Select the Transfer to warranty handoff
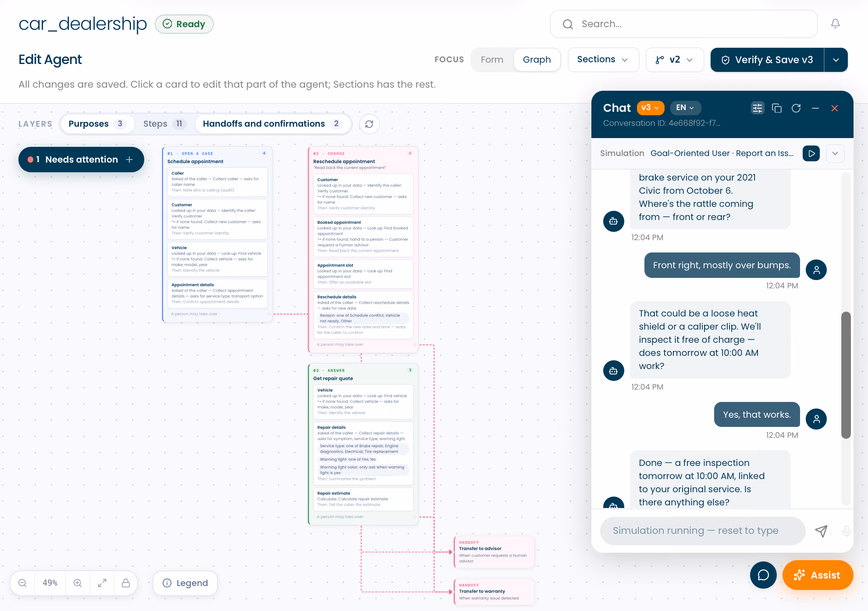The width and height of the screenshot is (868, 611). coord(494,592)
